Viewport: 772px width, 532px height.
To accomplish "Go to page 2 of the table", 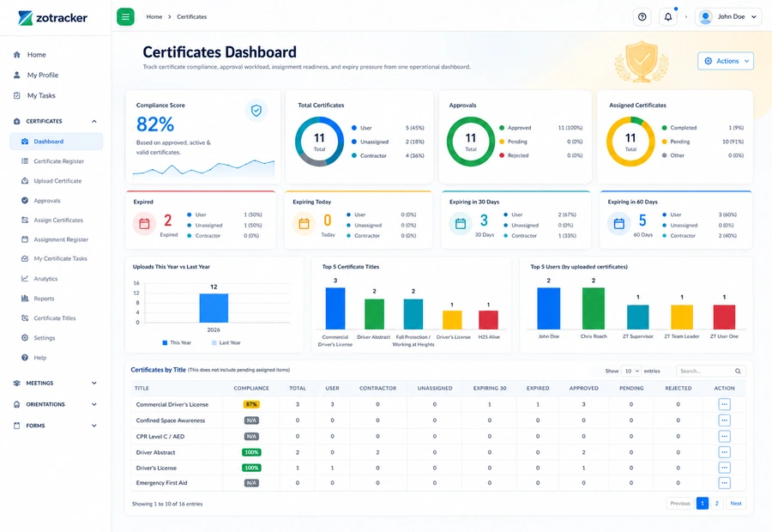I will pyautogui.click(x=716, y=504).
